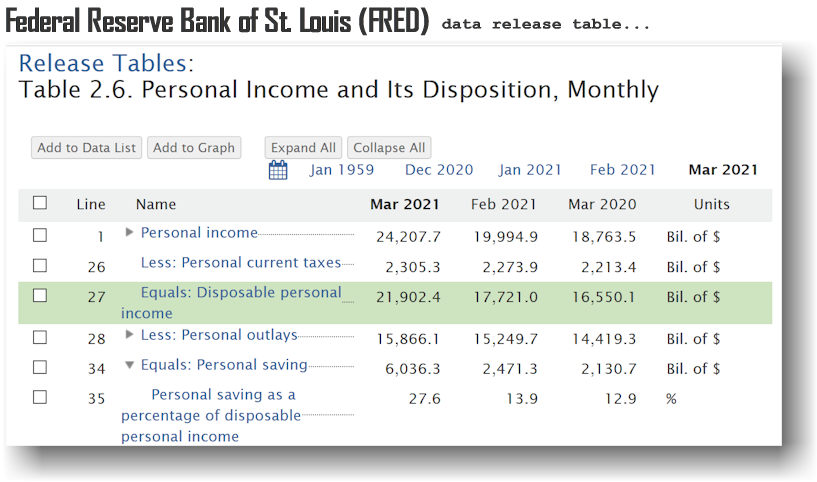Select the value 2,213.4 in Mar 2020
Screen dimensions: 817x482
click(609, 267)
